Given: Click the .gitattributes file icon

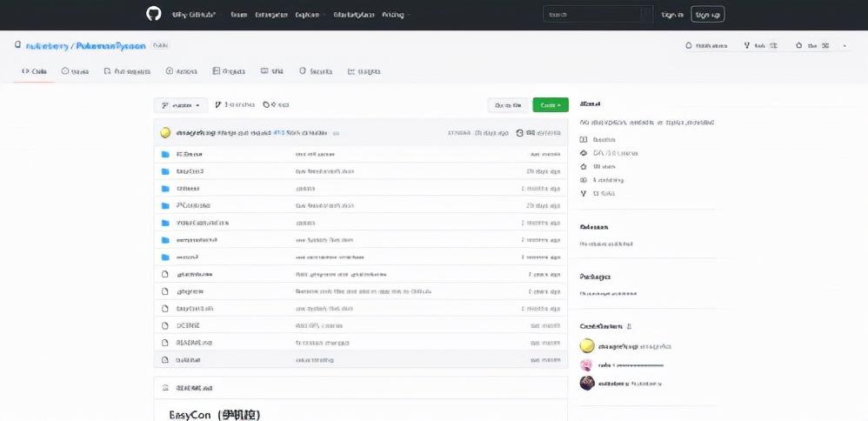Looking at the screenshot, I should 164,274.
